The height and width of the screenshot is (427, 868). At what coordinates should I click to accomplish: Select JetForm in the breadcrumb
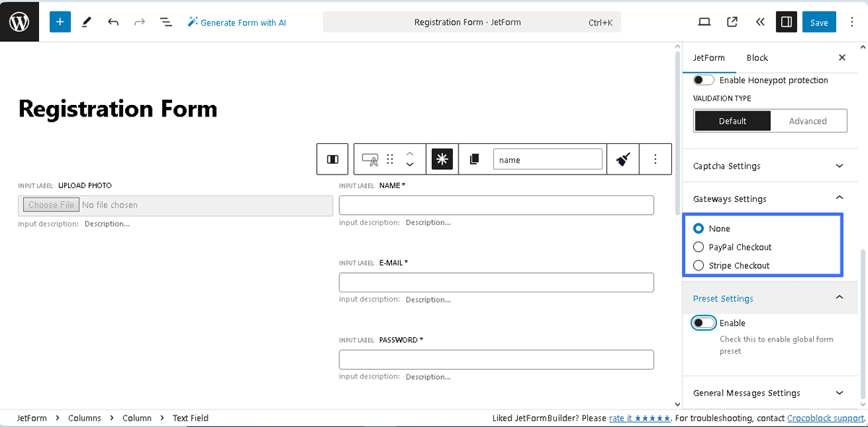pyautogui.click(x=32, y=418)
